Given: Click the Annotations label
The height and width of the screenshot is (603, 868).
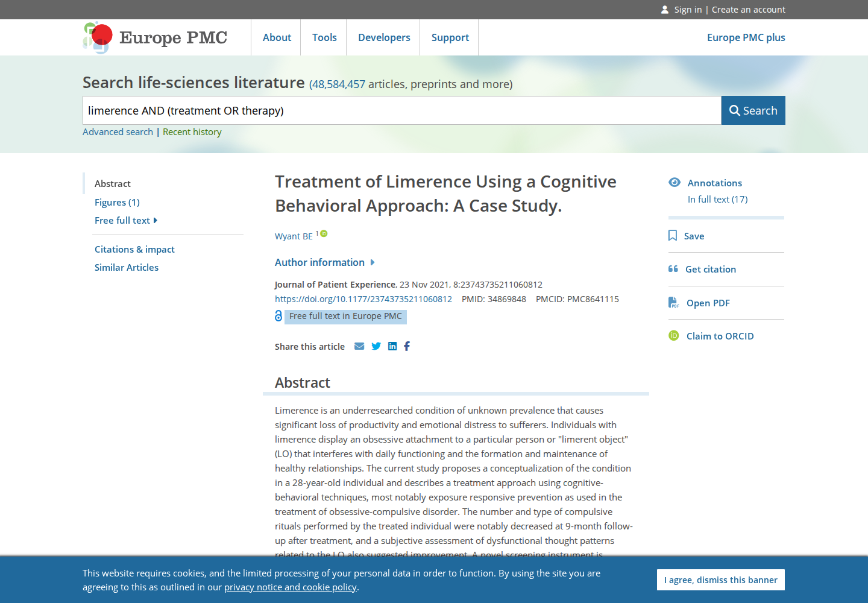Looking at the screenshot, I should (x=715, y=183).
